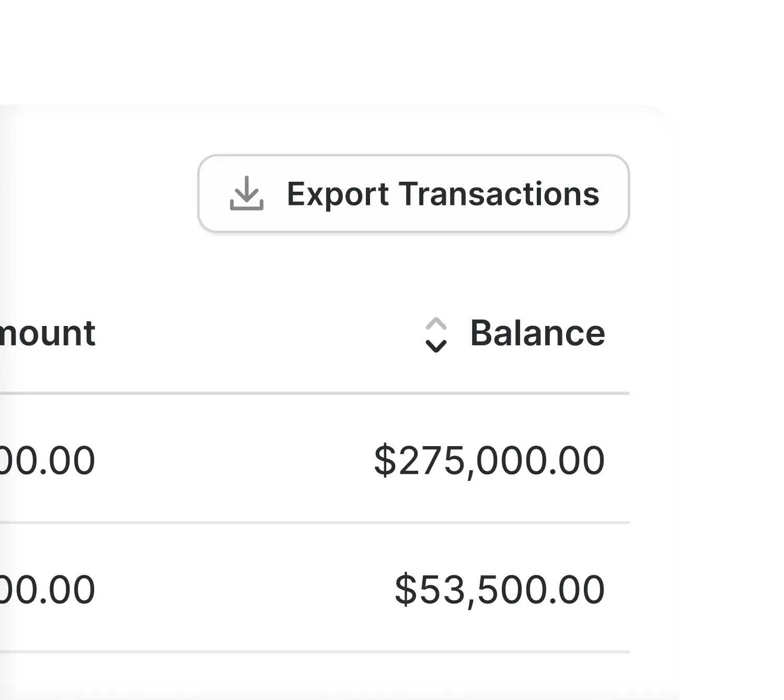The image size is (784, 700).
Task: Click the dollar sign of $53,500.00
Action: [x=406, y=590]
